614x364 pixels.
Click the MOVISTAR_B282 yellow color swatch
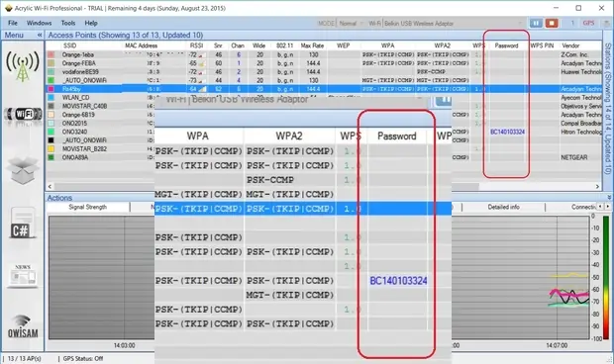tap(51, 149)
